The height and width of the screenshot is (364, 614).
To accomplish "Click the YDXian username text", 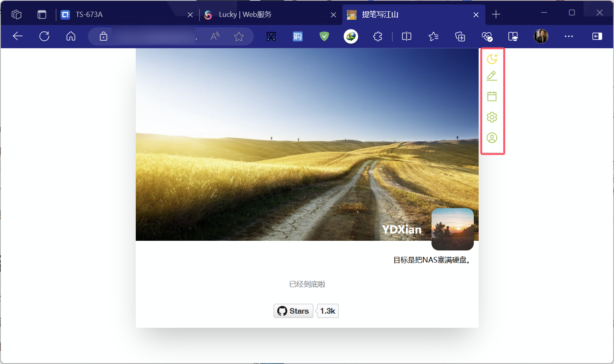I will point(402,230).
